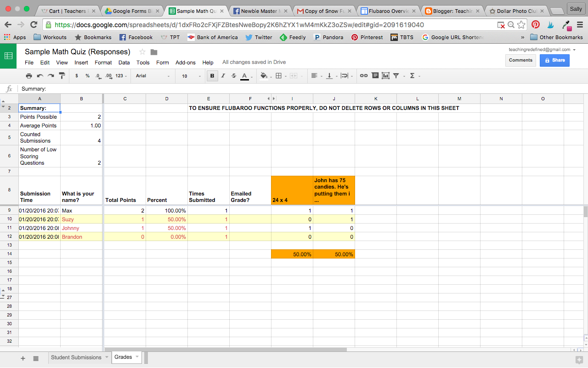Click the Print icon
588x368 pixels.
point(28,75)
